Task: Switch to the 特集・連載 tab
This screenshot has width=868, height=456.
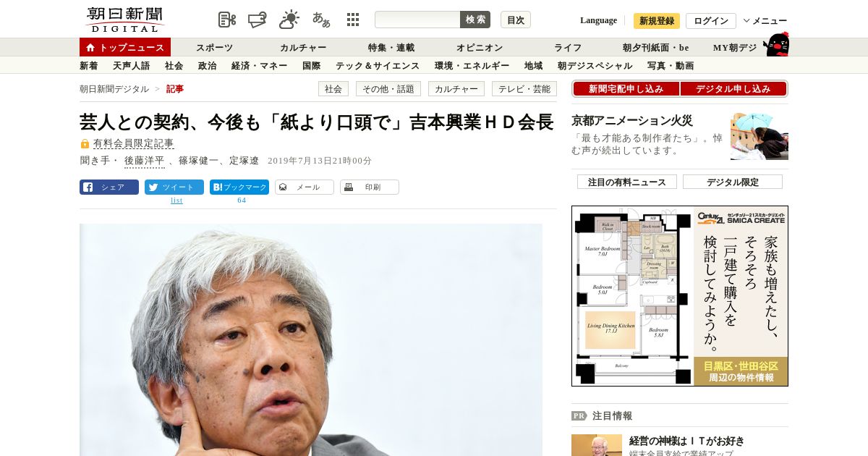Action: [x=391, y=48]
